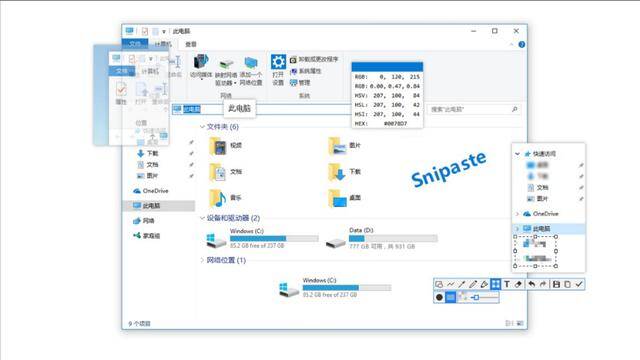Screen dimensions: 640x360
Task: Collapse the 设备和驱动器 (2) section
Action: 202,218
